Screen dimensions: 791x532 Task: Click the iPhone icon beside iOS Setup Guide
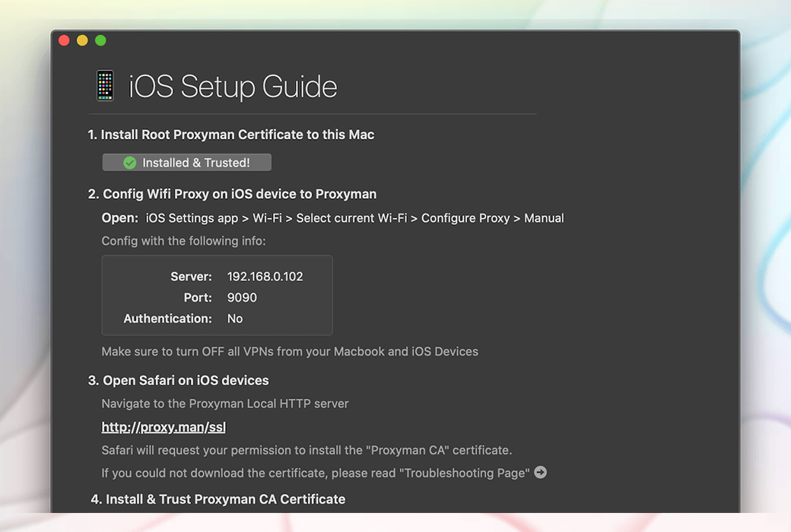[105, 85]
